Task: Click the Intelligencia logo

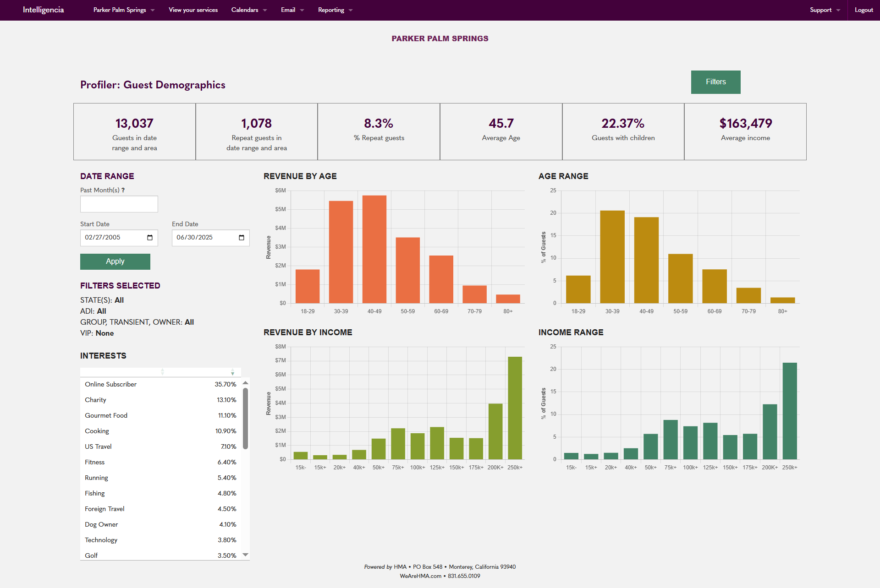Action: [44, 10]
